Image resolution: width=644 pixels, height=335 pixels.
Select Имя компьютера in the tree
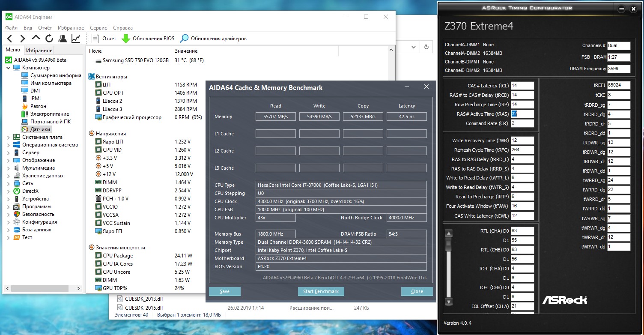47,83
